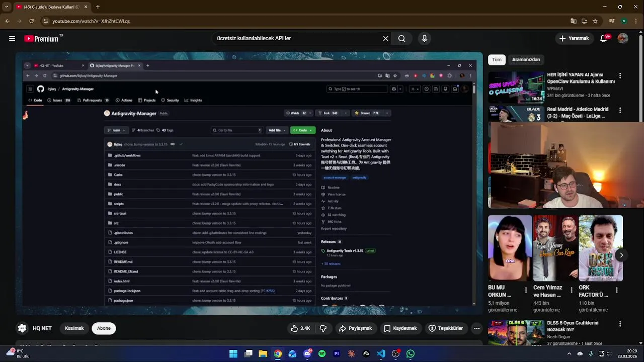Share the video with Paylaşmak
Screen dimensions: 644x362
point(356,328)
